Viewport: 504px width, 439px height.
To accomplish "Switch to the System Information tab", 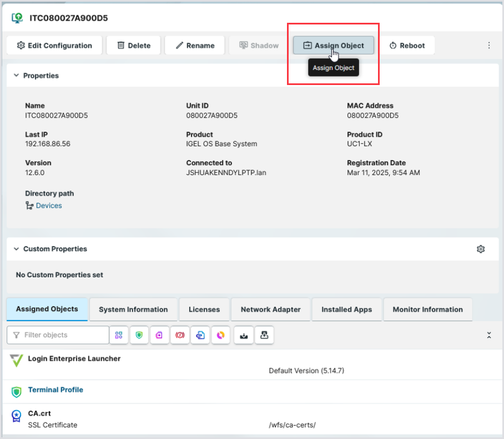I will point(133,310).
